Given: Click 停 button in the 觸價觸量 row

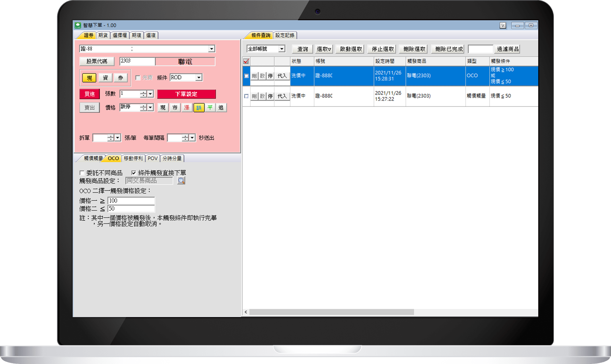Looking at the screenshot, I should pos(270,96).
